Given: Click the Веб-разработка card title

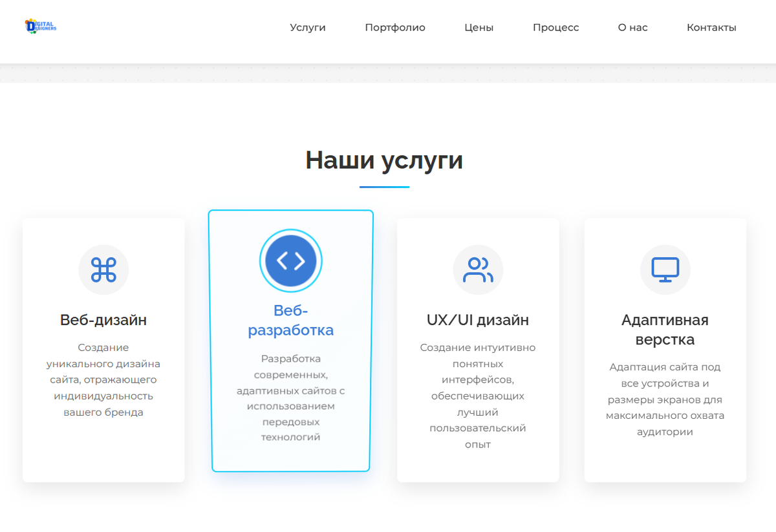Looking at the screenshot, I should (291, 321).
